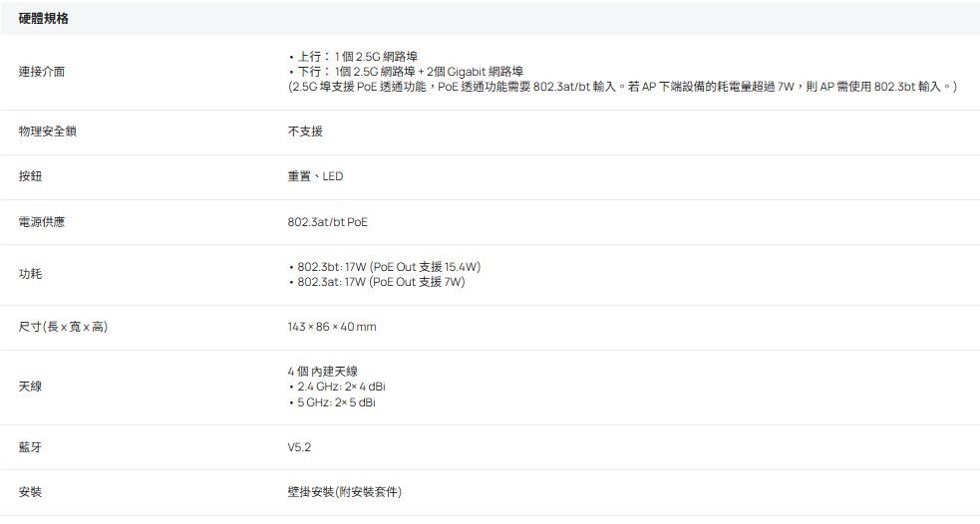Click the 上行 2.5G 網路埠 line

(358, 56)
